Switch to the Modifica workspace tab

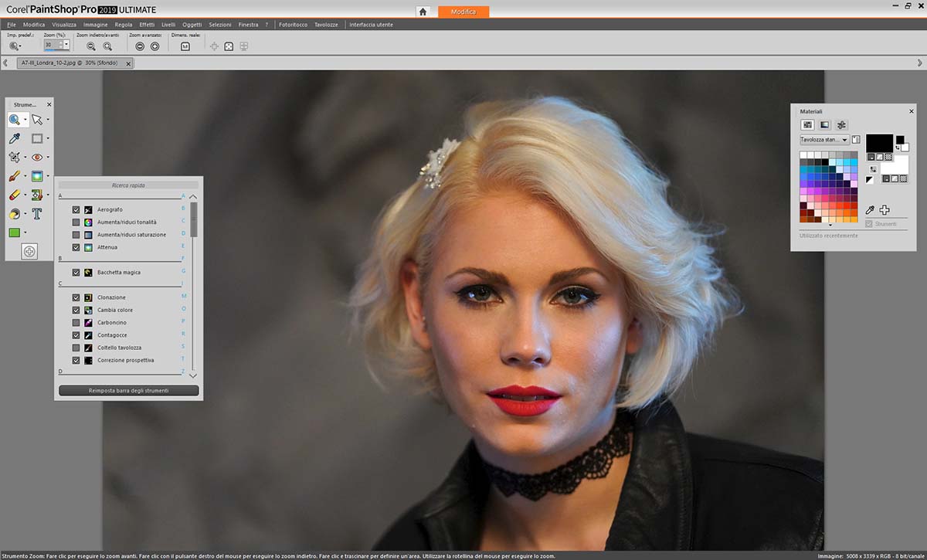click(x=463, y=12)
